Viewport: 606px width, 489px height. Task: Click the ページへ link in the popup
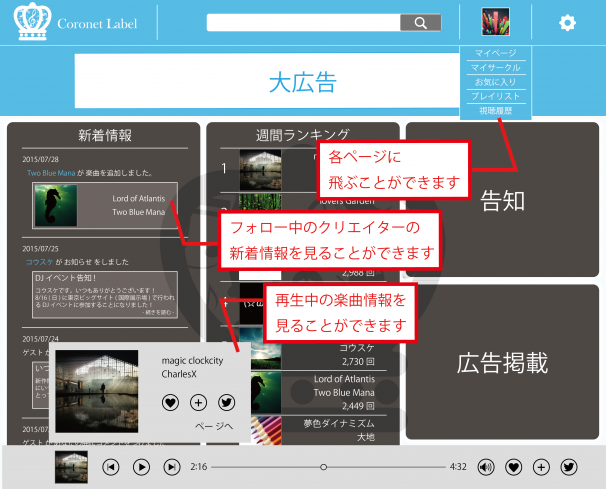214,426
